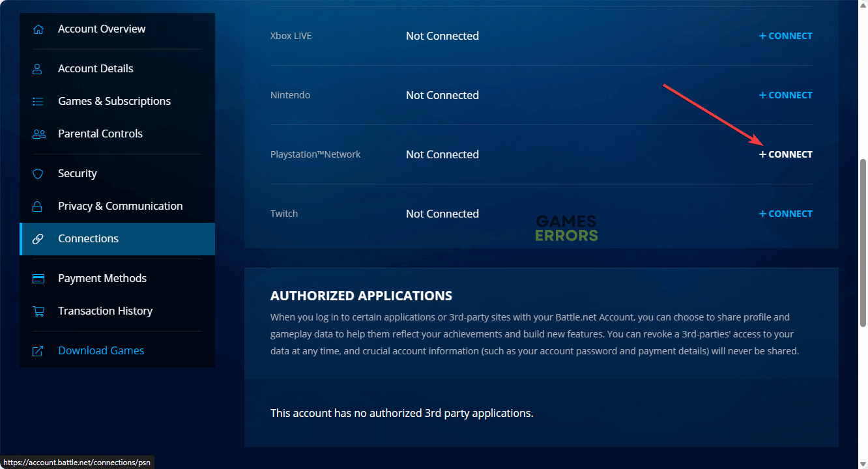Click the Account Details person icon
The image size is (868, 469).
(38, 69)
